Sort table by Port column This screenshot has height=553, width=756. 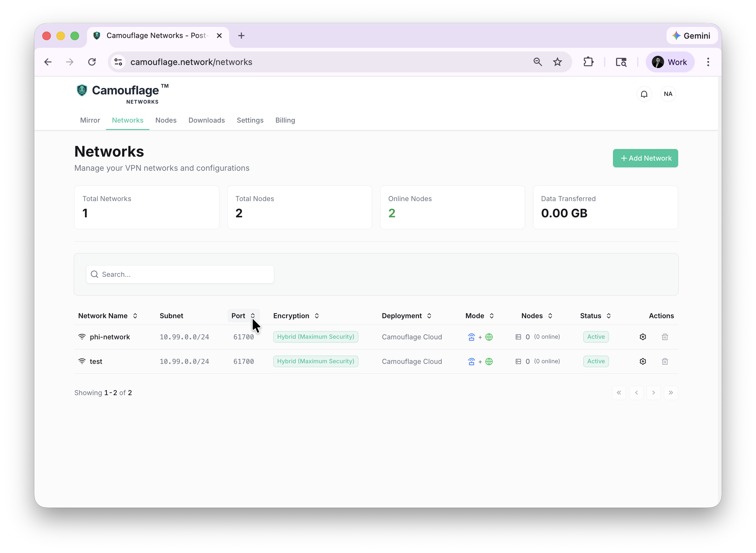pyautogui.click(x=244, y=316)
